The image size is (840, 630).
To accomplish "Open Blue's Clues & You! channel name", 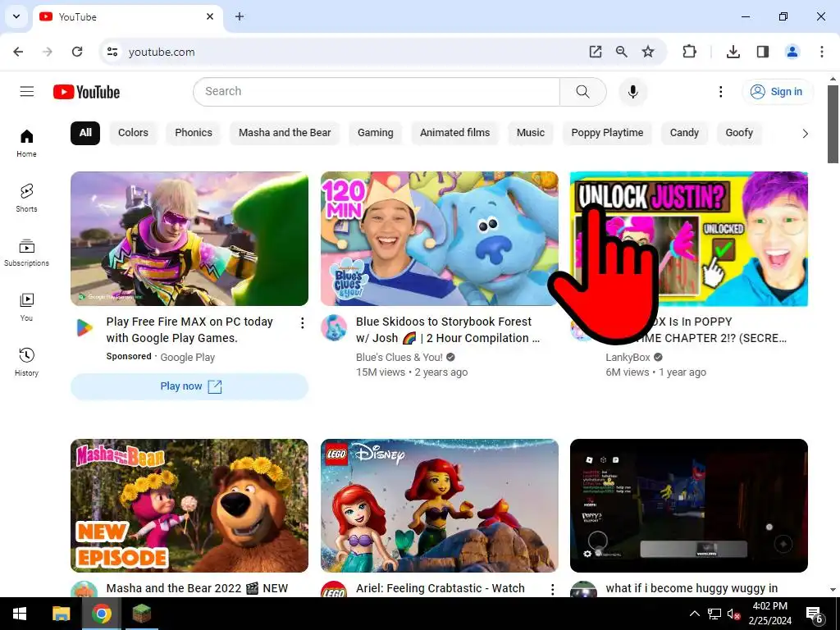I will pos(399,358).
